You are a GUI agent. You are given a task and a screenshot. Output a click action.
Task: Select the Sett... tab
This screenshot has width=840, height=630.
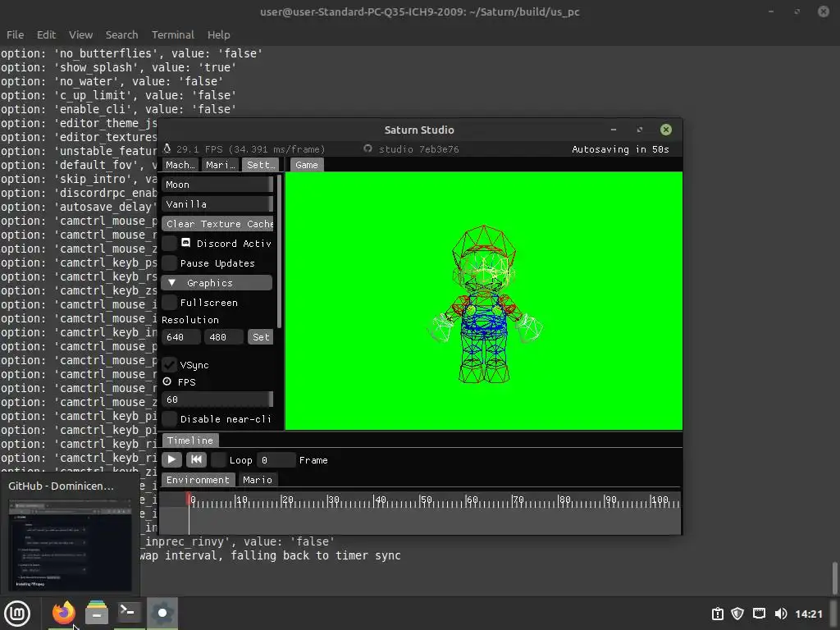coord(260,165)
